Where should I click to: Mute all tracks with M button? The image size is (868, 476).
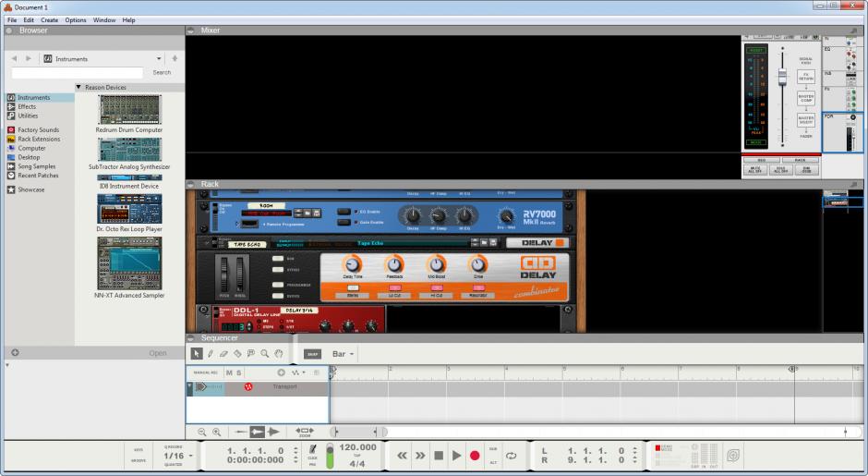[x=229, y=372]
